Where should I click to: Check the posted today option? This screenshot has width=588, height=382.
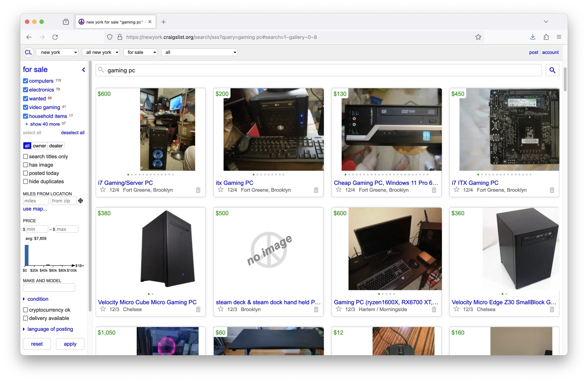(25, 173)
